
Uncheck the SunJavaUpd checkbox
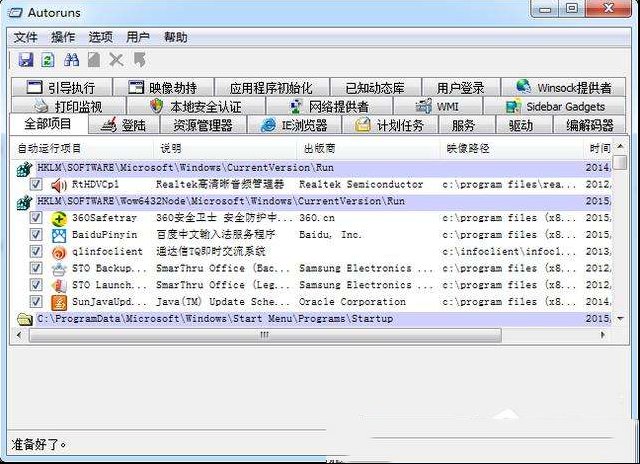(36, 302)
